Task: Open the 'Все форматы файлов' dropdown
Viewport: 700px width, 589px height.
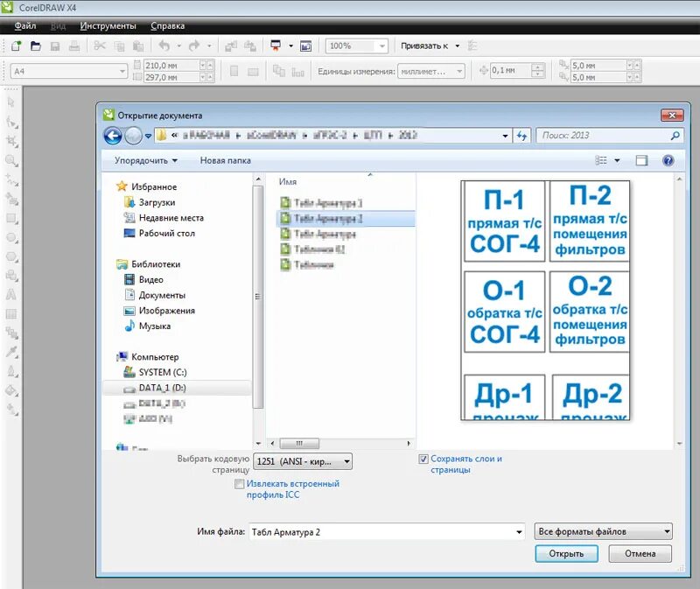Action: pyautogui.click(x=603, y=532)
